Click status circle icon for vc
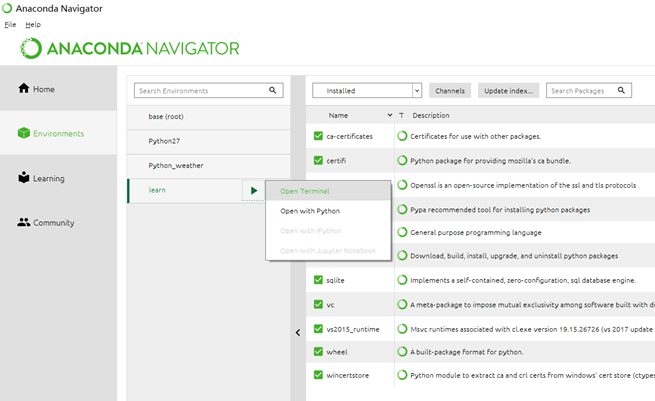This screenshot has width=655, height=401. [402, 305]
